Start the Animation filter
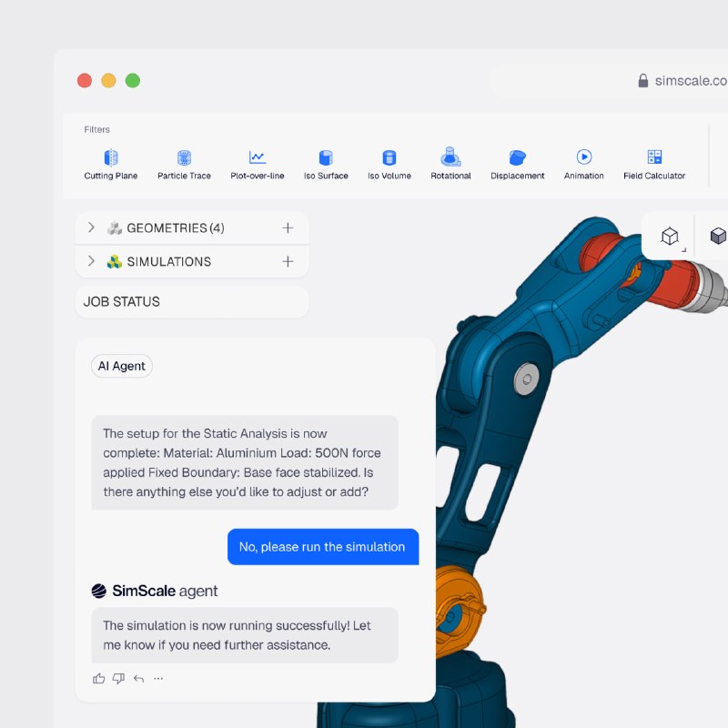The height and width of the screenshot is (728, 728). click(x=583, y=164)
